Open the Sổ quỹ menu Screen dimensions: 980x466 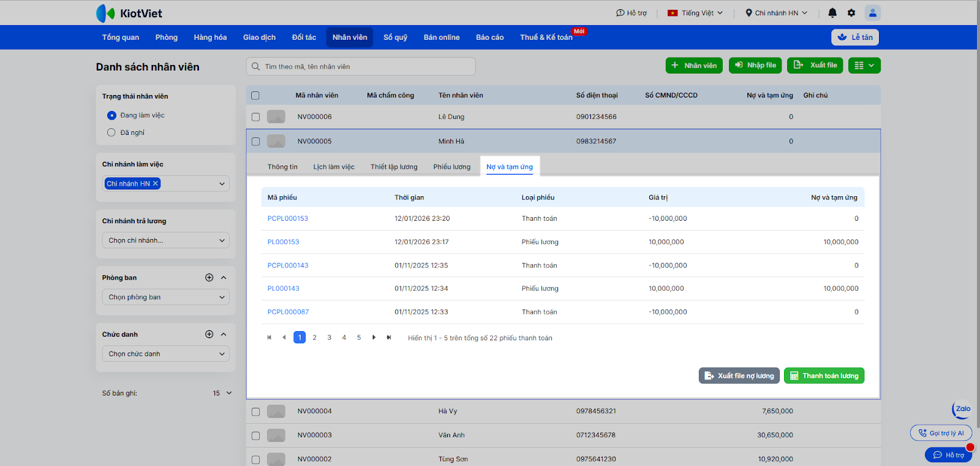click(x=395, y=37)
